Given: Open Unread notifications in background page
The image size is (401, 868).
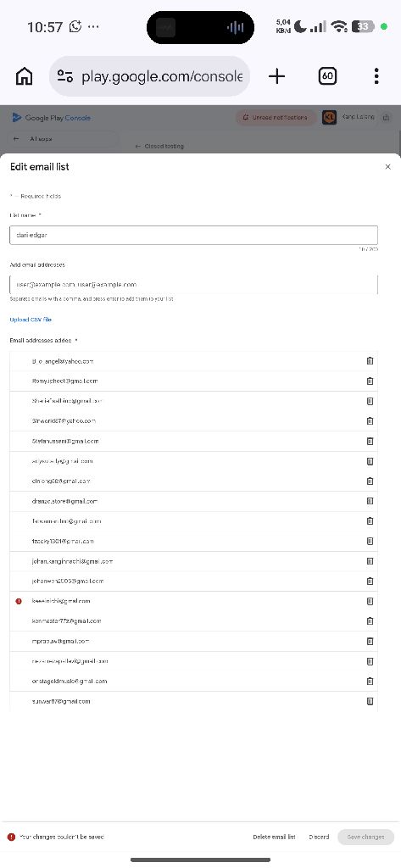Looking at the screenshot, I should (x=276, y=117).
